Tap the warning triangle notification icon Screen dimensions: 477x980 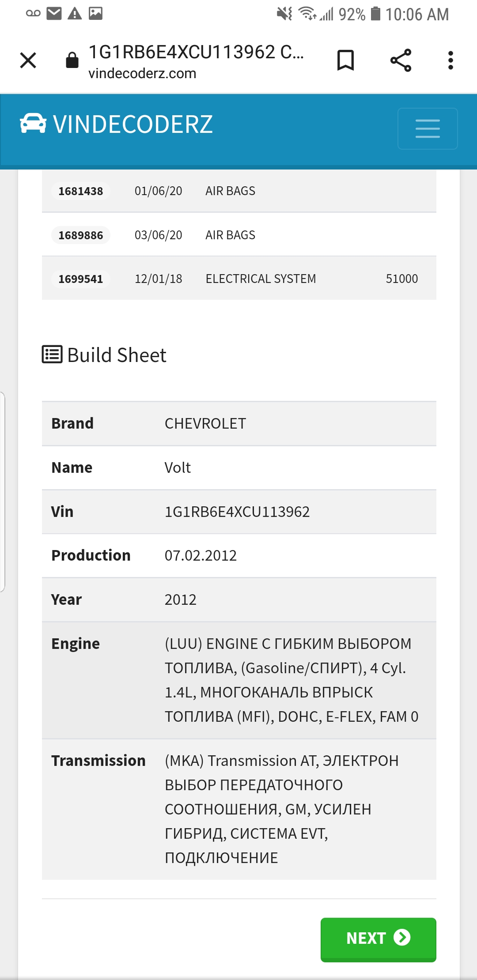75,14
